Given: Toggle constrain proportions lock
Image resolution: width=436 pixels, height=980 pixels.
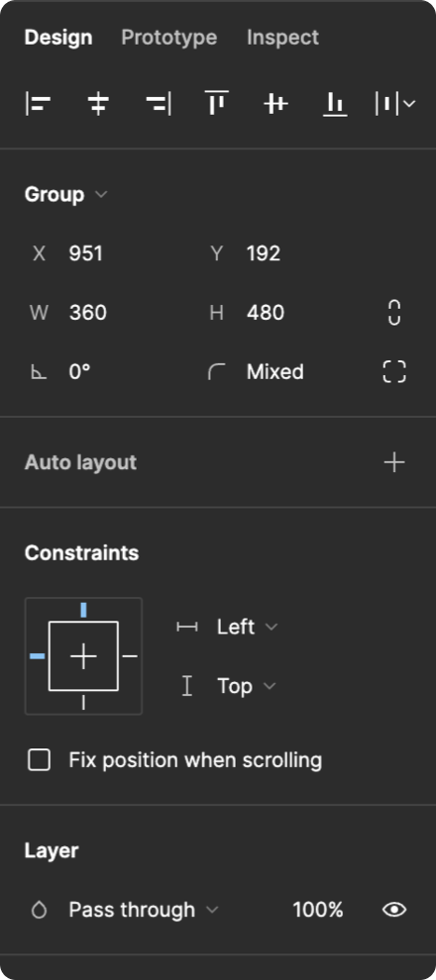Looking at the screenshot, I should click(394, 313).
